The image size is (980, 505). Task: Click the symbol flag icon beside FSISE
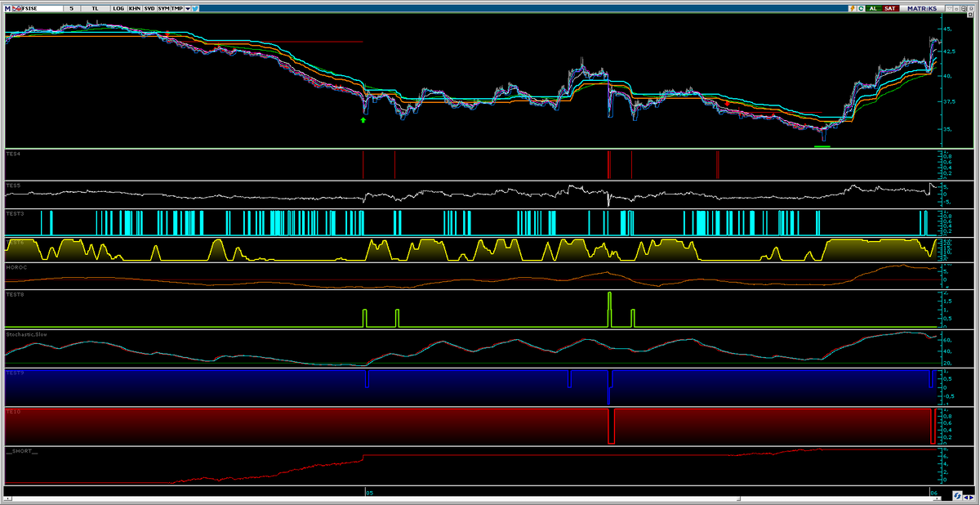click(x=17, y=8)
